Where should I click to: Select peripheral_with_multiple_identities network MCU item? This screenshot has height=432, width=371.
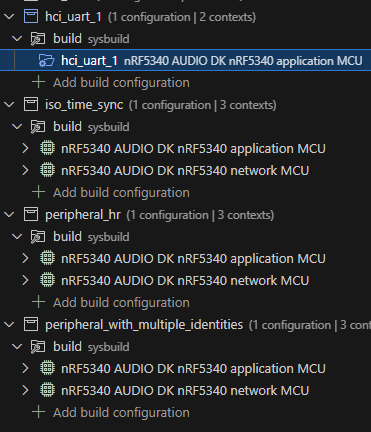185,390
